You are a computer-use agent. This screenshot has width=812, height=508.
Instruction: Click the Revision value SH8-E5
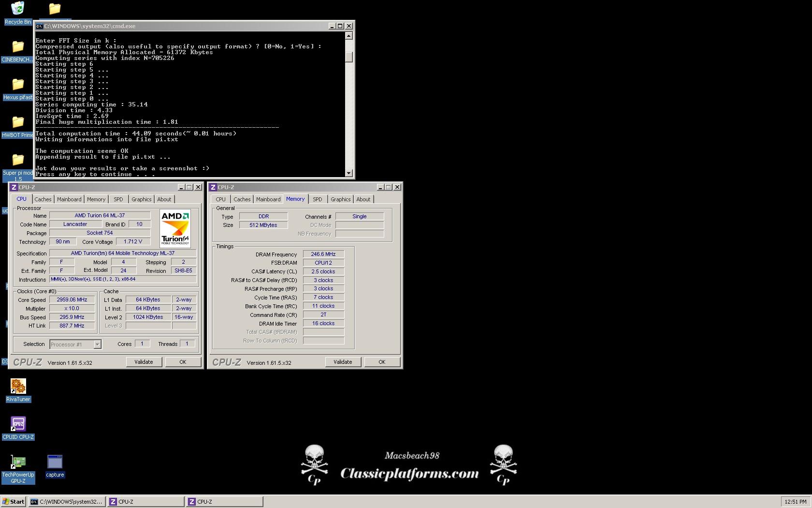184,270
